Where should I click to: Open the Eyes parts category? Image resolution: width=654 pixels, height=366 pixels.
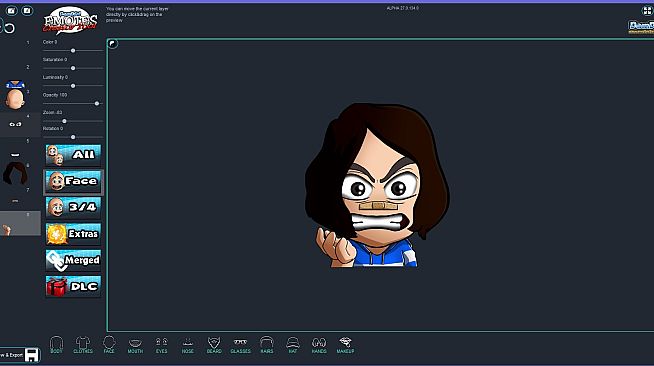(x=161, y=345)
